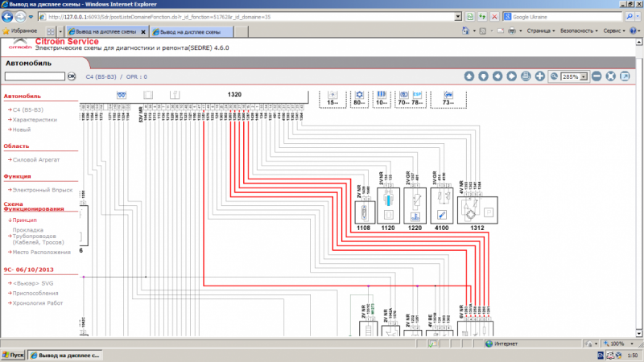Click the Пуск start button
Viewport: 644px width, 362px height.
tap(14, 355)
